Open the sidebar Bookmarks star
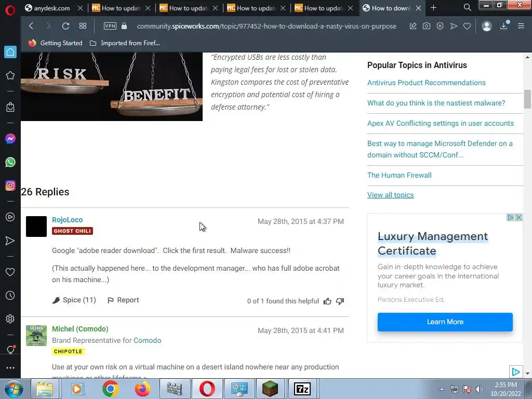532x399 pixels. click(10, 75)
